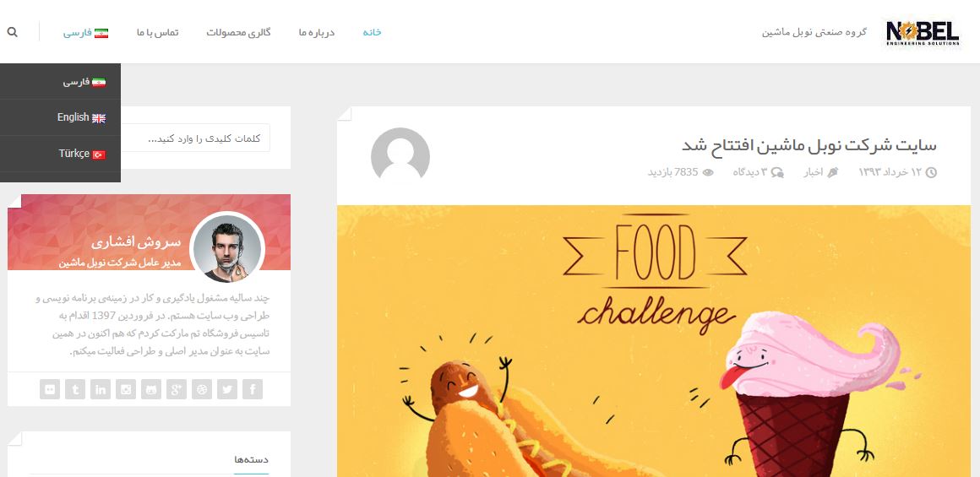Viewport: 980px width, 477px height.
Task: Click the Nobel Engineering Solutions logo
Action: (x=923, y=32)
